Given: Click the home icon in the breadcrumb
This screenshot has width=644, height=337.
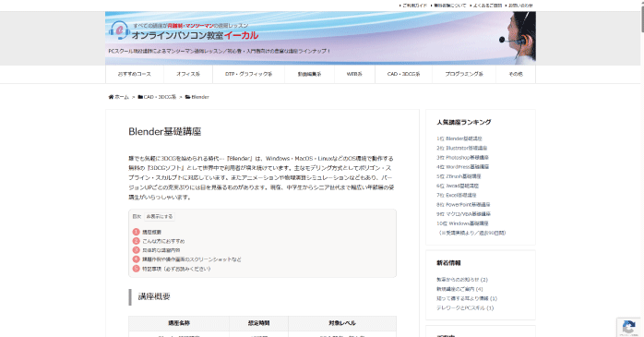Looking at the screenshot, I should pos(111,97).
